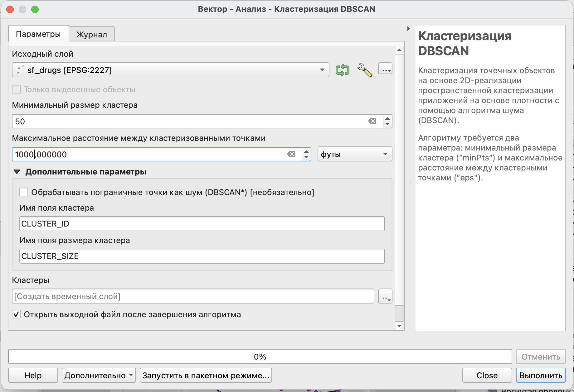
Task: Check 'Обрабатывать пограничные точки как шум'
Action: 24,192
